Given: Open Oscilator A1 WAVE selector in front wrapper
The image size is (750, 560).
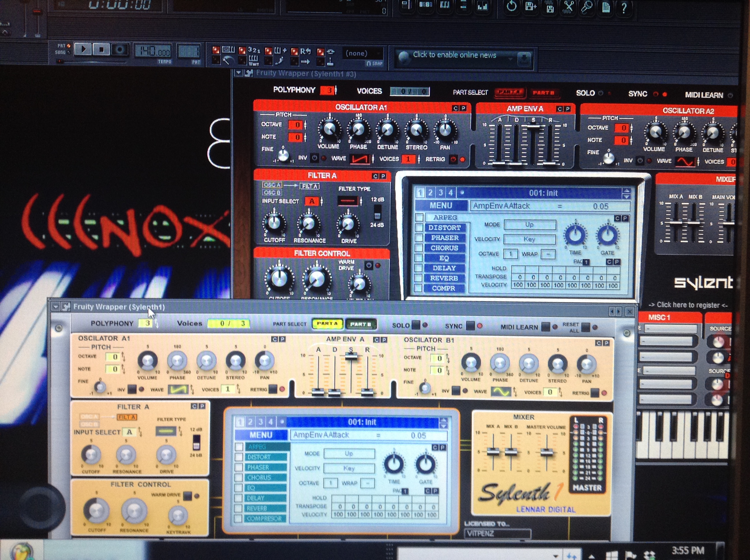Looking at the screenshot, I should [x=178, y=390].
